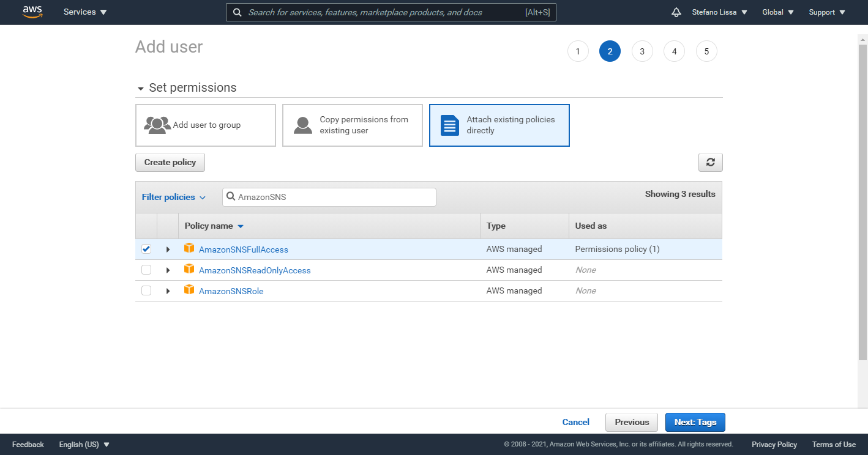868x455 pixels.
Task: Click the Previous button
Action: 632,422
